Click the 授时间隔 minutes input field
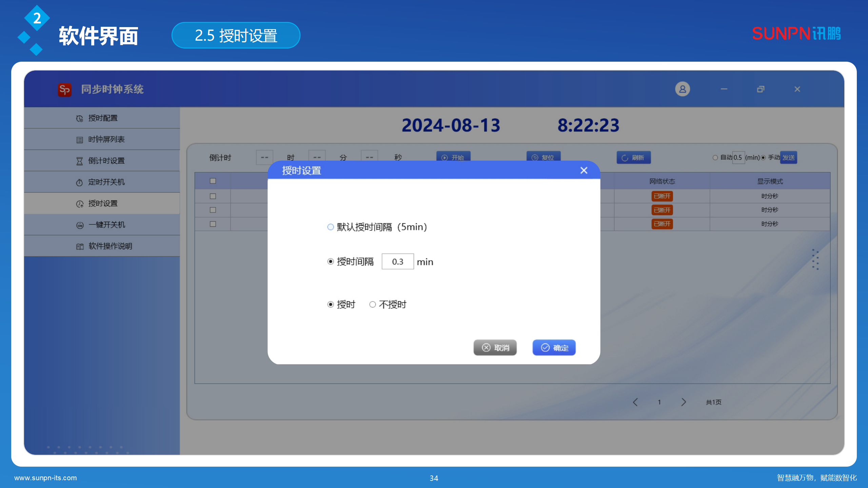Image resolution: width=868 pixels, height=488 pixels. coord(397,262)
